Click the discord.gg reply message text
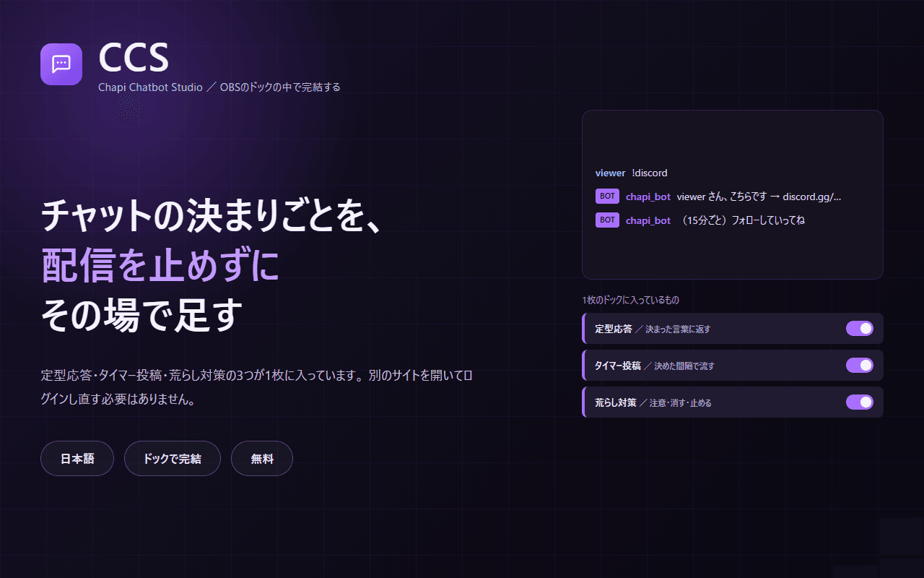The height and width of the screenshot is (578, 924). 759,197
